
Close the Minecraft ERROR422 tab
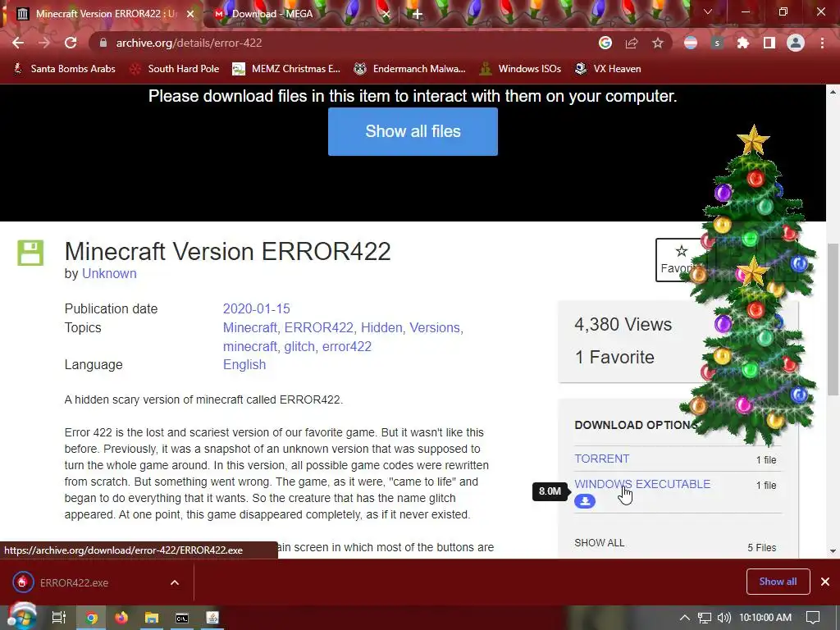tap(190, 14)
